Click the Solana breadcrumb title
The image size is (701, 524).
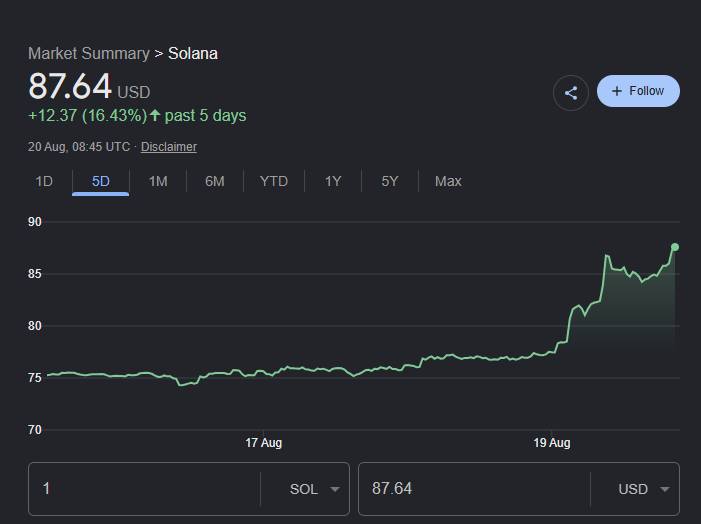coord(193,54)
